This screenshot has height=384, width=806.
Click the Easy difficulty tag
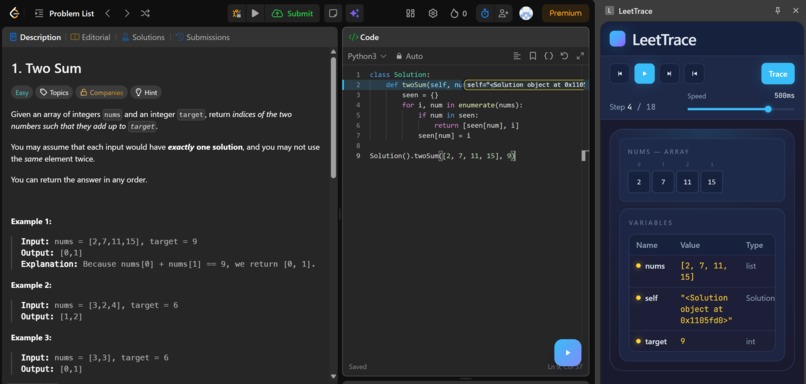[x=22, y=93]
